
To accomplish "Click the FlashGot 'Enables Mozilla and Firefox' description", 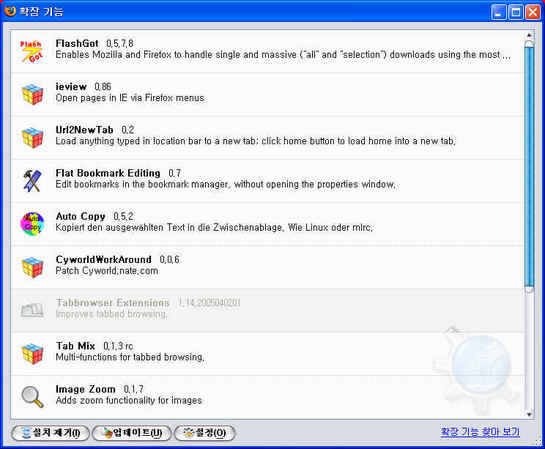I will click(283, 55).
